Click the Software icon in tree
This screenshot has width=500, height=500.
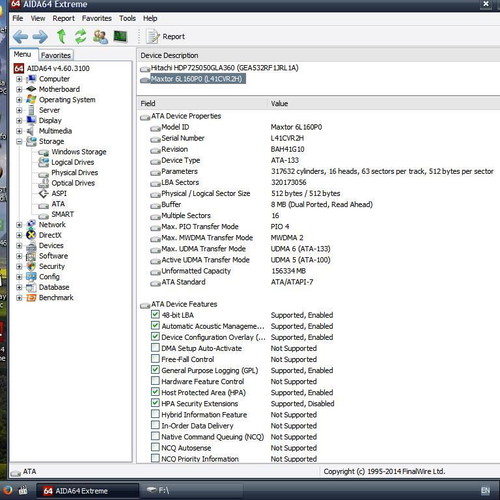(x=31, y=256)
